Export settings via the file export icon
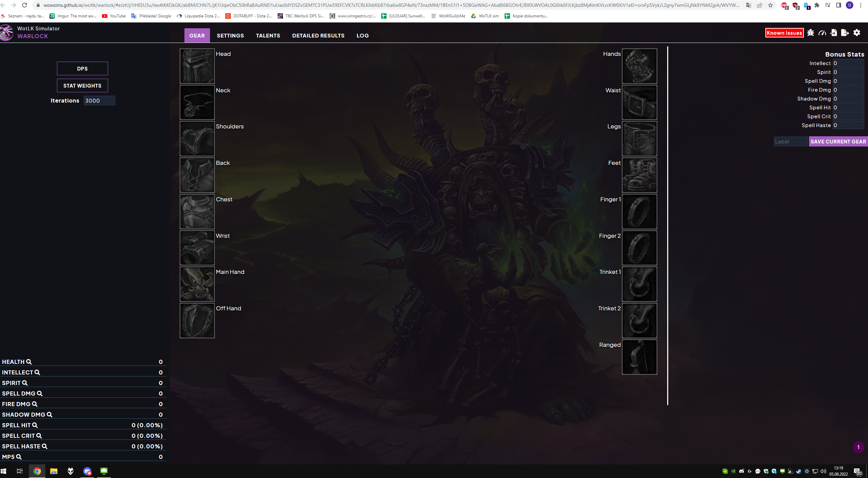Image resolution: width=868 pixels, height=478 pixels. [845, 33]
